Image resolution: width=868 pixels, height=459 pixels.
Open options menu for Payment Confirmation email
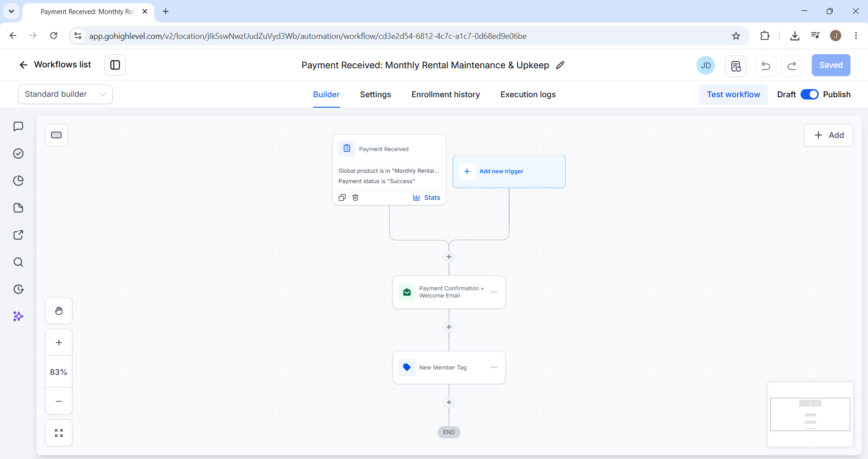point(494,292)
